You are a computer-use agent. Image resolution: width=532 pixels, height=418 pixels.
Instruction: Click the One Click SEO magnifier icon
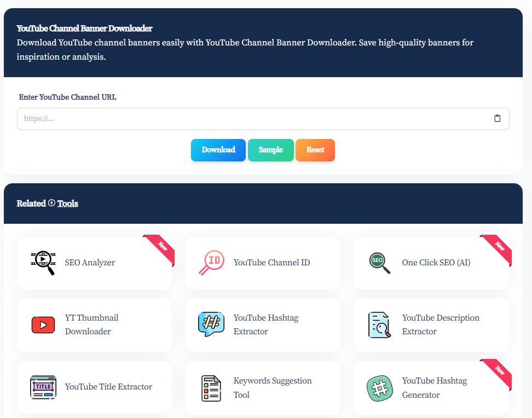point(379,263)
